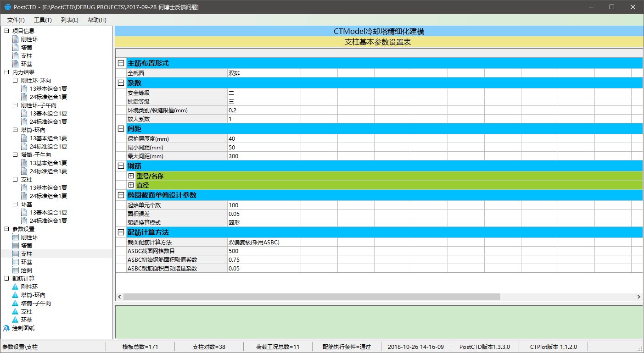This screenshot has width=644, height=353.
Task: Collapse the 项目信息 tree node
Action: [x=6, y=31]
